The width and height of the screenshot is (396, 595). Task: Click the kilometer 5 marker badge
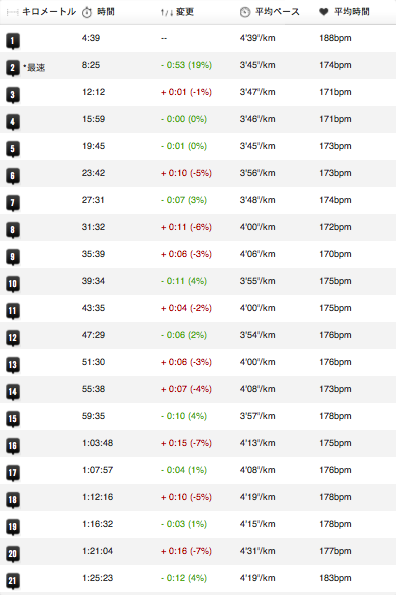[13, 149]
